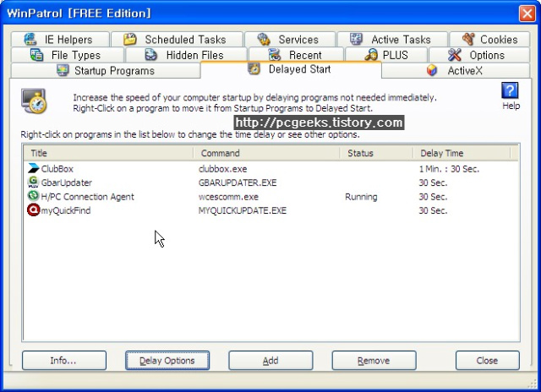Close the WinPatrol window with X

527,14
